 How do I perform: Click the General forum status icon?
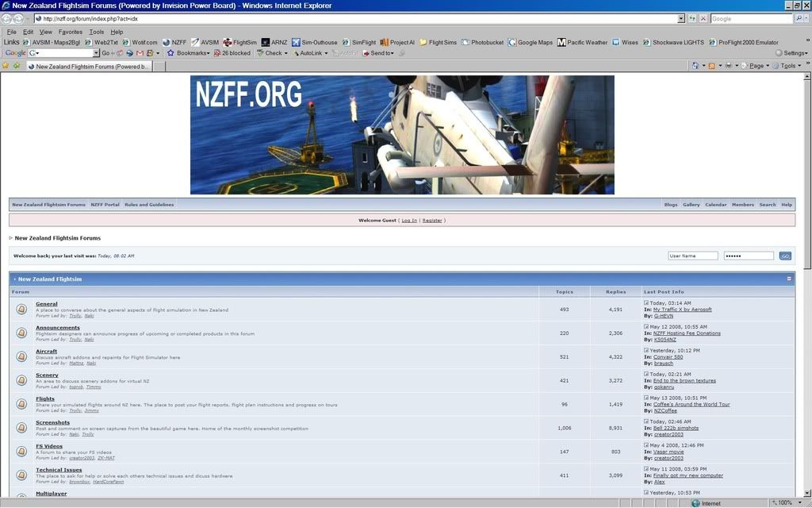21,310
